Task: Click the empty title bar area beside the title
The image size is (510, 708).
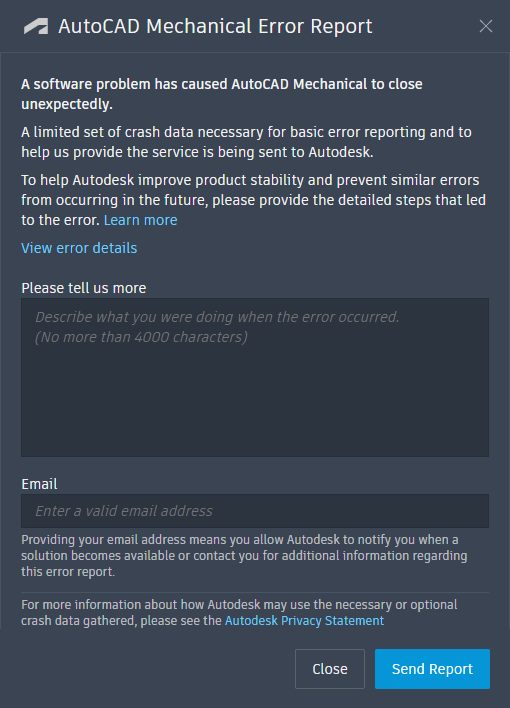Action: 425,26
